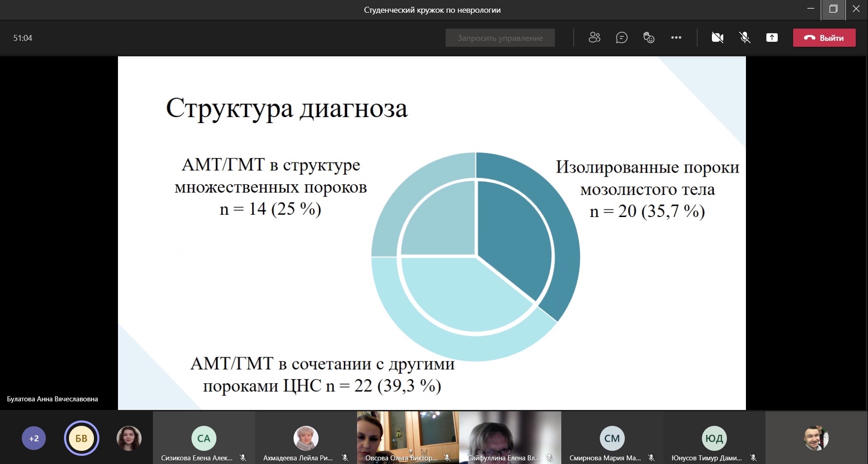This screenshot has height=464, width=868.
Task: Restore down the meeting window
Action: [x=833, y=10]
